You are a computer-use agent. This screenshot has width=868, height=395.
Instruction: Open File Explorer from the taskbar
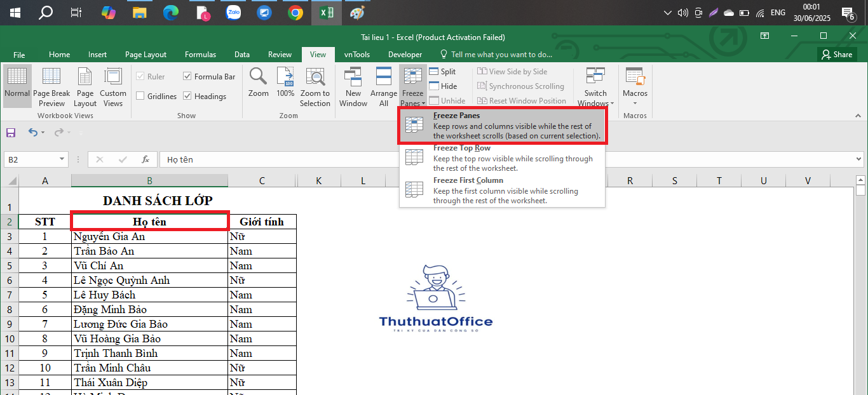click(x=139, y=12)
